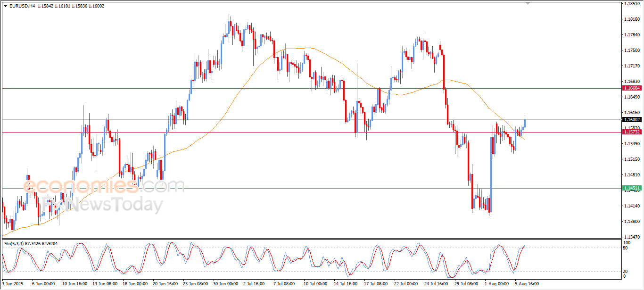Click the 1.13800 price scale label
The width and height of the screenshot is (644, 290).
tap(632, 222)
